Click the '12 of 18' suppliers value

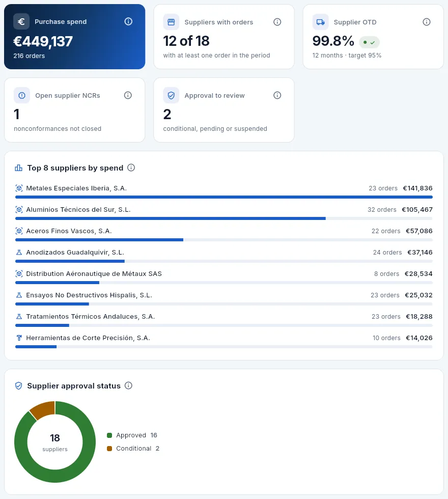click(186, 41)
